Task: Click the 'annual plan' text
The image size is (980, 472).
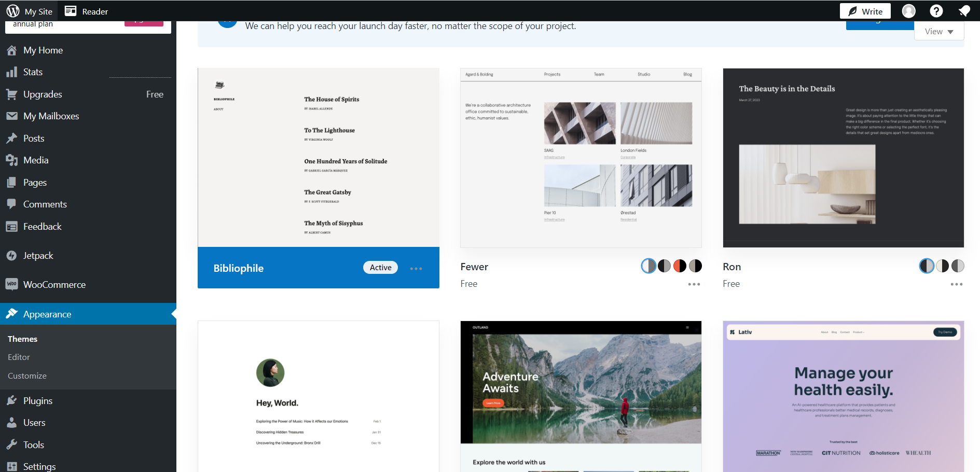Action: (33, 24)
